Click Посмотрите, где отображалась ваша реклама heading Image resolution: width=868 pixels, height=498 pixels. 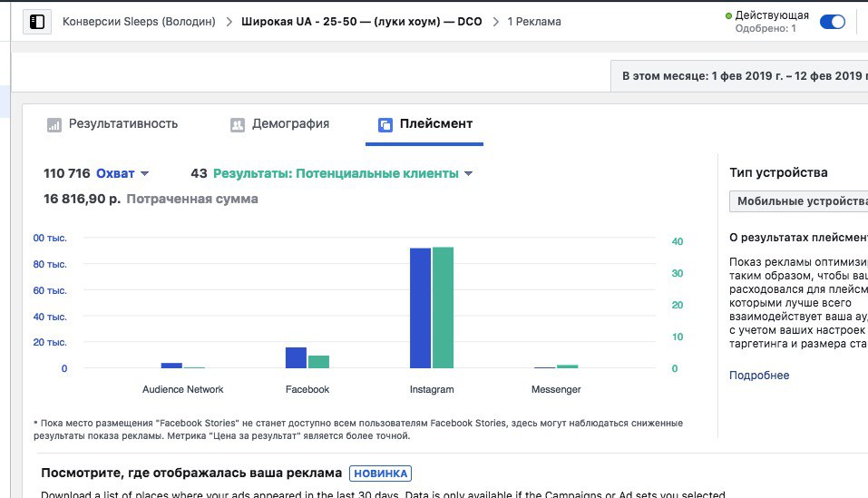pos(191,474)
